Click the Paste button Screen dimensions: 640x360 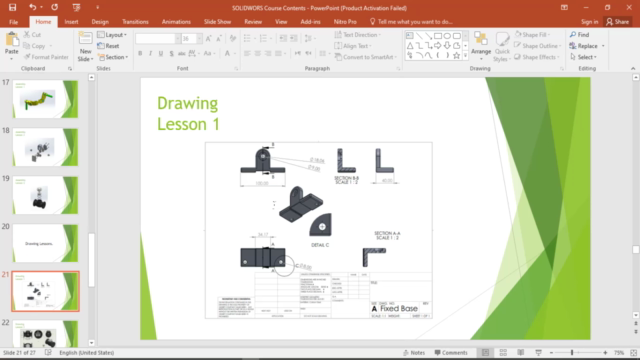pyautogui.click(x=11, y=46)
